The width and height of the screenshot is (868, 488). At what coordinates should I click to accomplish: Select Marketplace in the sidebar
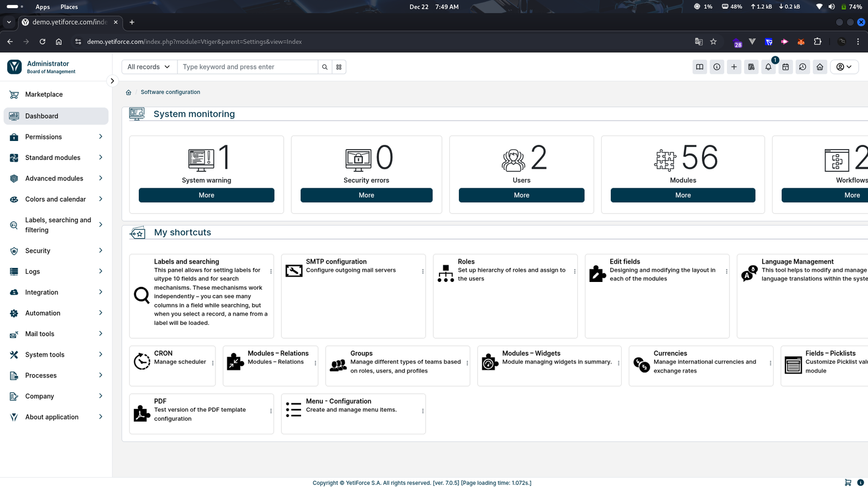click(44, 95)
